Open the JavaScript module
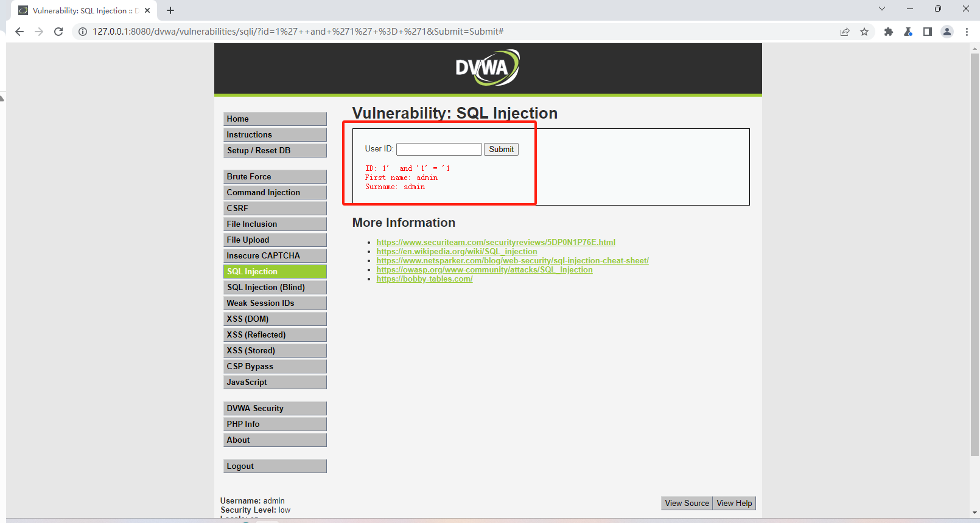980x523 pixels. [275, 382]
